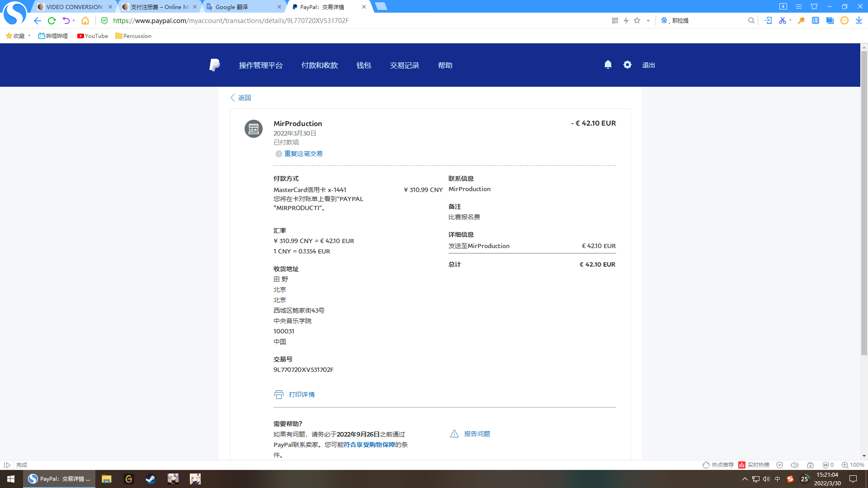Open the 交易记录 menu item
The width and height of the screenshot is (868, 488).
(405, 65)
